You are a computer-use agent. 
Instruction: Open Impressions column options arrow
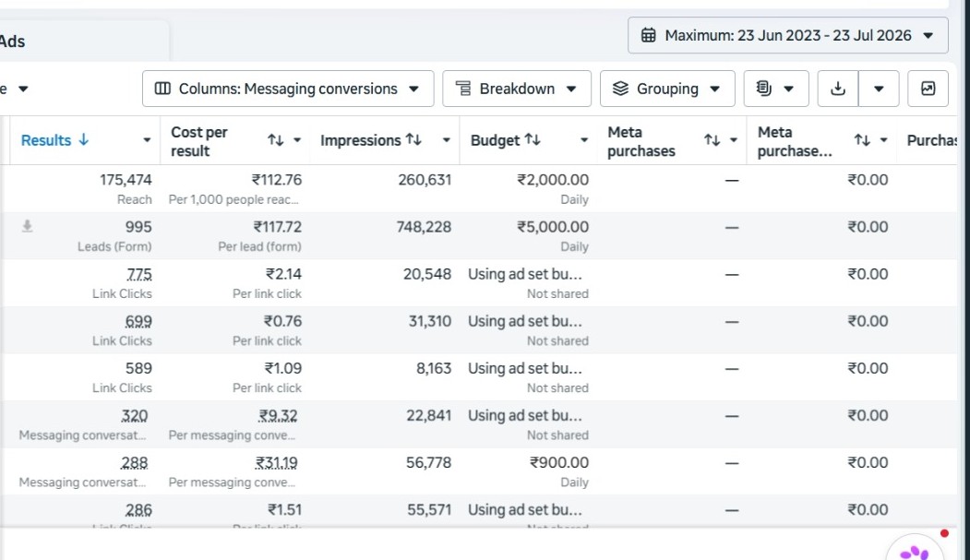(x=446, y=140)
